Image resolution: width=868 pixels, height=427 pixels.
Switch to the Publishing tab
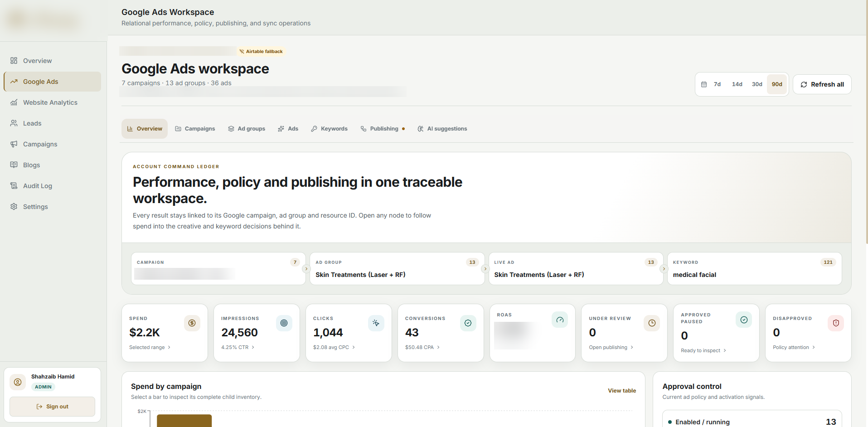click(383, 129)
